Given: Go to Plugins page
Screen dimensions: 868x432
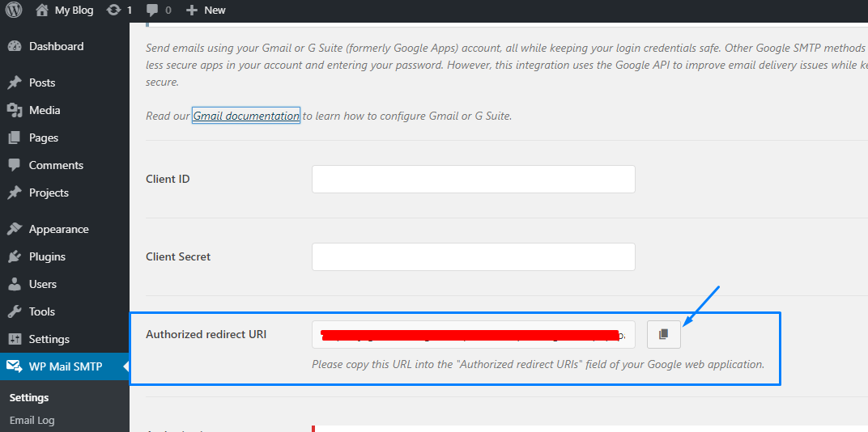Looking at the screenshot, I should click(47, 256).
